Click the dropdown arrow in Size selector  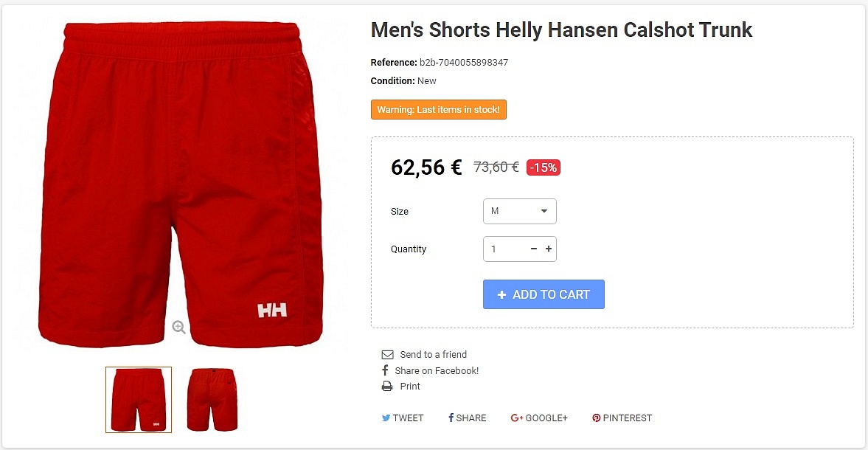544,211
